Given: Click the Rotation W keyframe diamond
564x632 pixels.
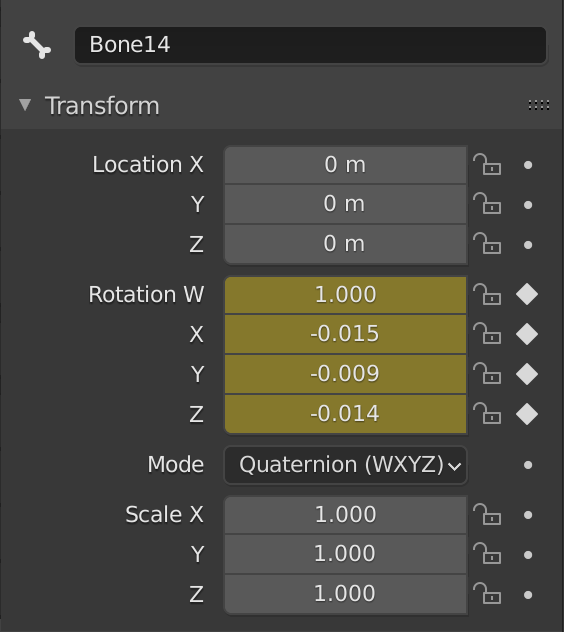Looking at the screenshot, I should click(x=527, y=294).
